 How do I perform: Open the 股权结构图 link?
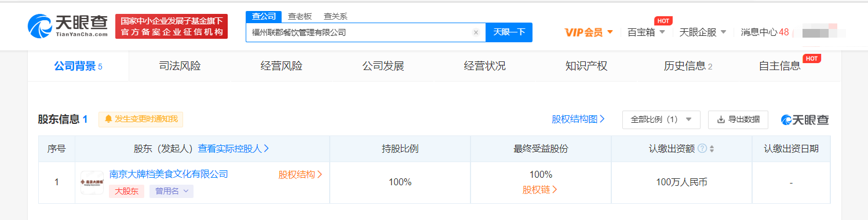click(x=578, y=119)
